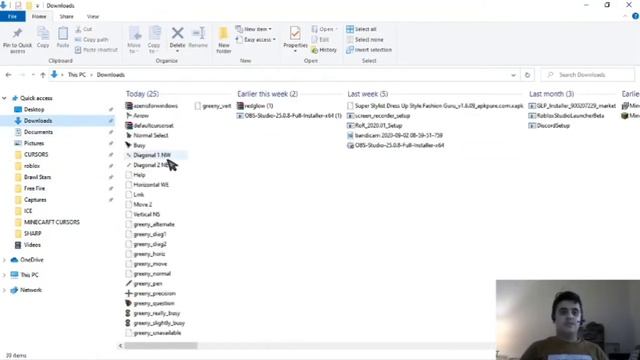Open address bar history dropdown
Image resolution: width=640 pixels, height=360 pixels.
pyautogui.click(x=513, y=75)
